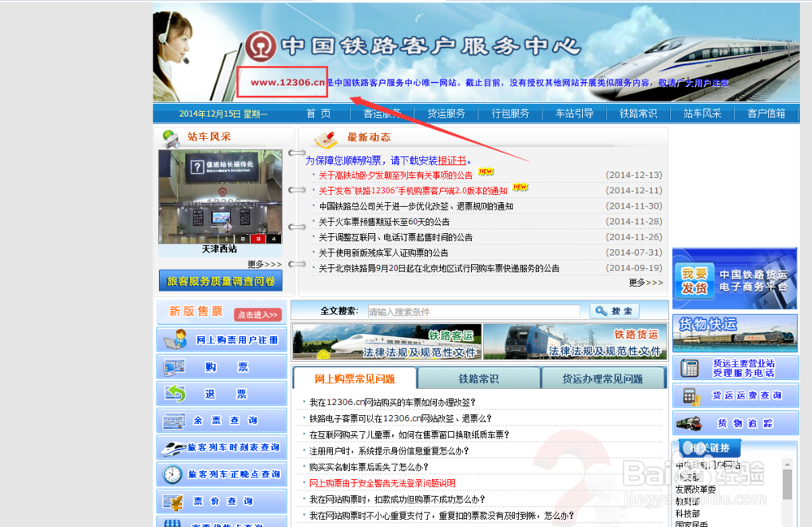Click the 最新动态 notepad icon

click(x=326, y=139)
